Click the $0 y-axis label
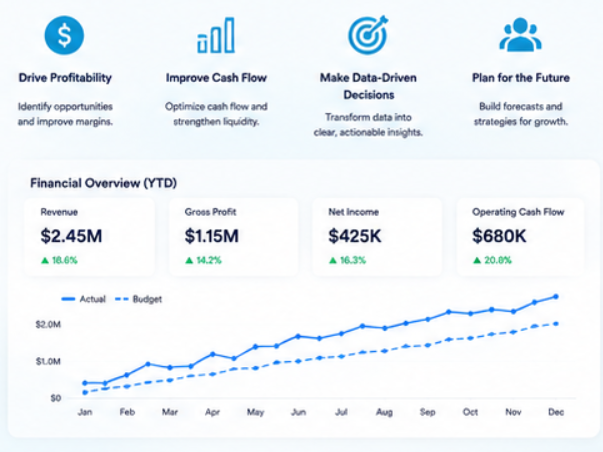 (56, 398)
